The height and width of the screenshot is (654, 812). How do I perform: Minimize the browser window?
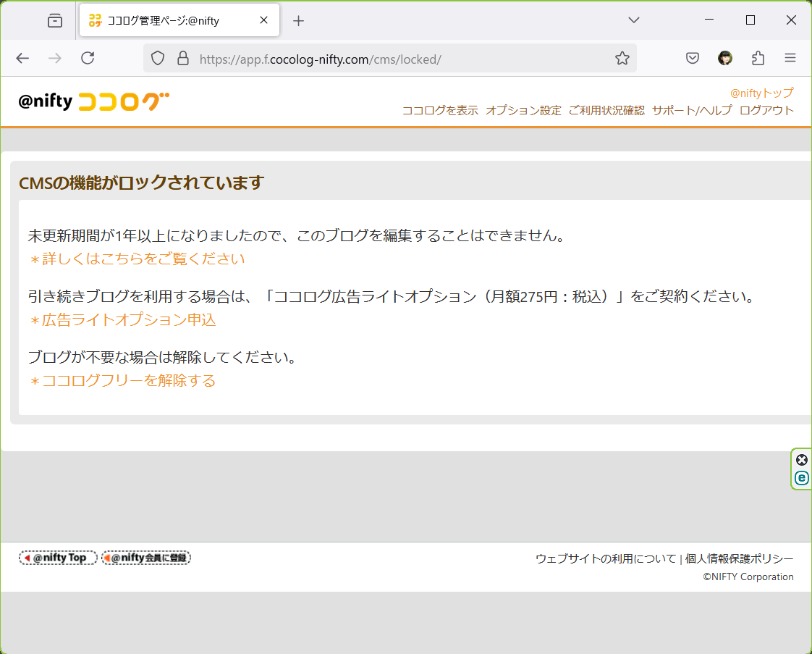coord(709,20)
